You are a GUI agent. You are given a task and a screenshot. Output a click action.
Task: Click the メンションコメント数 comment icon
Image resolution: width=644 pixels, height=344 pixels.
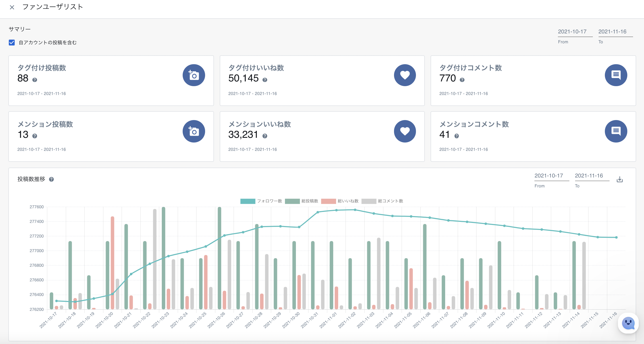pos(616,131)
